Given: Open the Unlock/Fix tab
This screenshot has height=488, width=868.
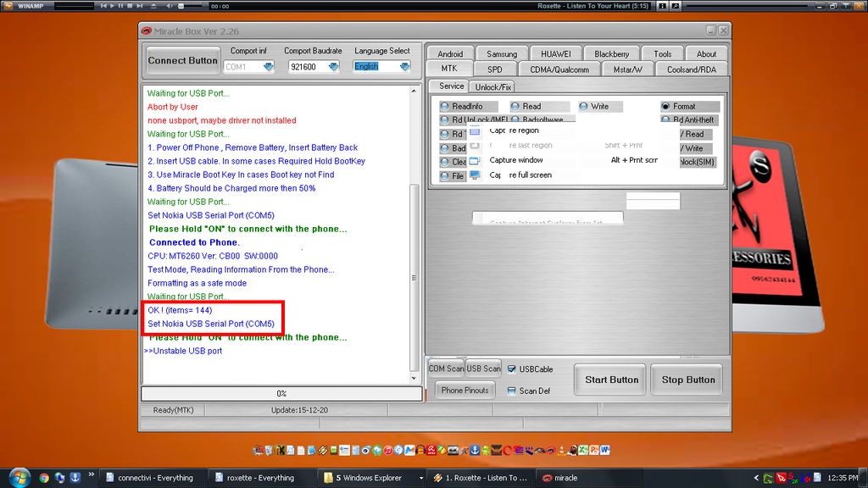Looking at the screenshot, I should click(x=492, y=86).
